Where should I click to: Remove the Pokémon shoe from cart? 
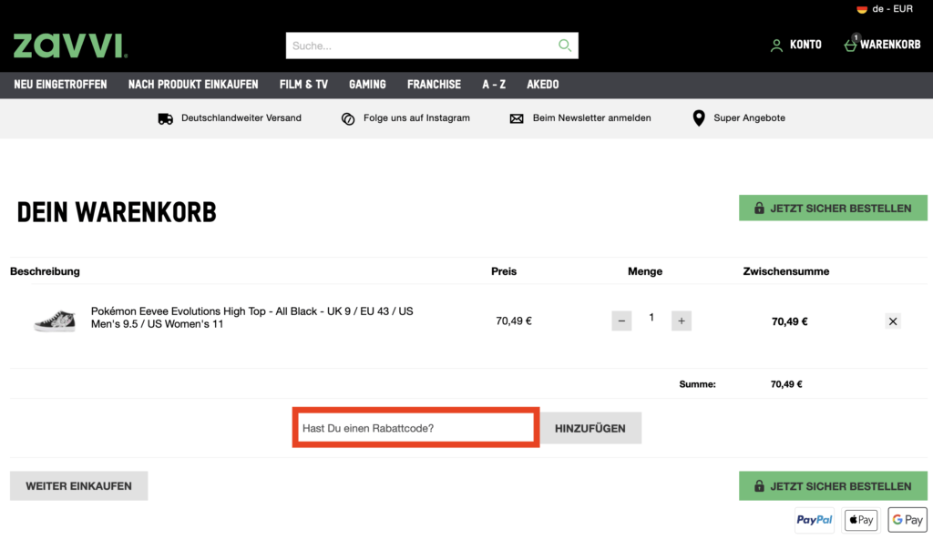893,321
